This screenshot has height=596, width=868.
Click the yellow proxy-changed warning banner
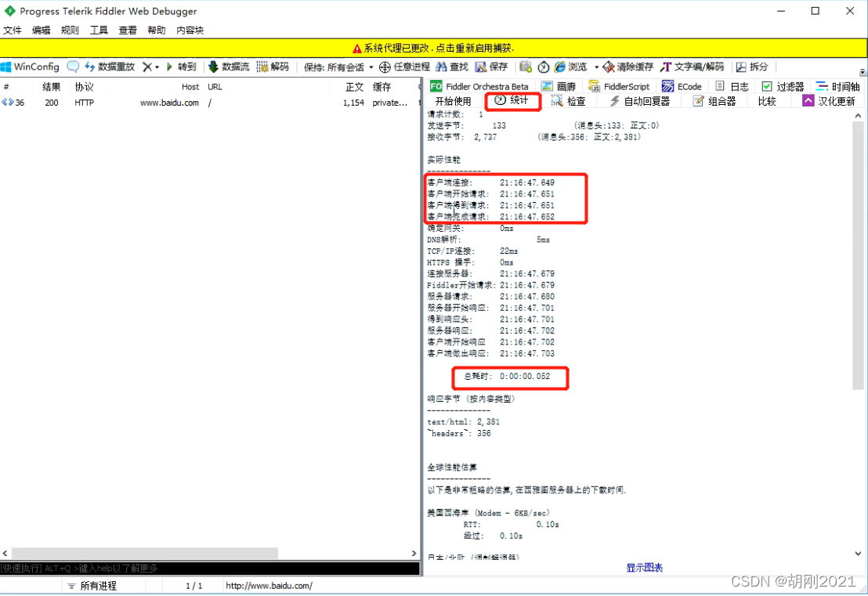(x=433, y=48)
